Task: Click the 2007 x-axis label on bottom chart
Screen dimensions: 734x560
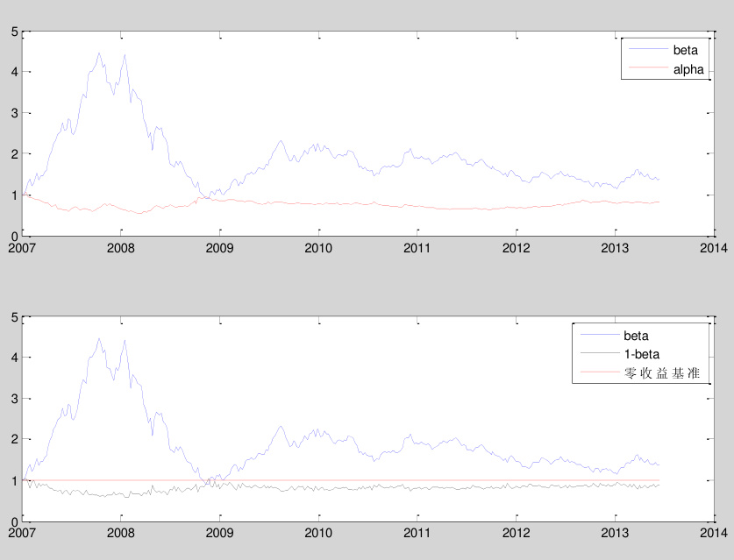Action: [22, 532]
